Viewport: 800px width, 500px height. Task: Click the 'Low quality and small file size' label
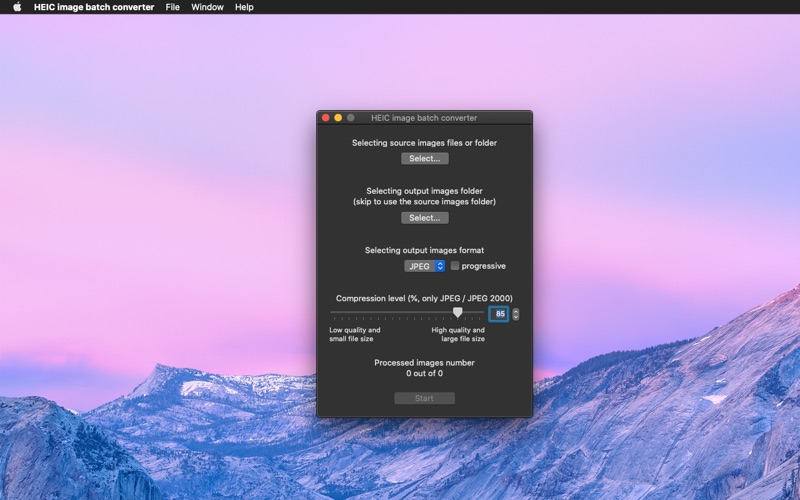[x=355, y=335]
